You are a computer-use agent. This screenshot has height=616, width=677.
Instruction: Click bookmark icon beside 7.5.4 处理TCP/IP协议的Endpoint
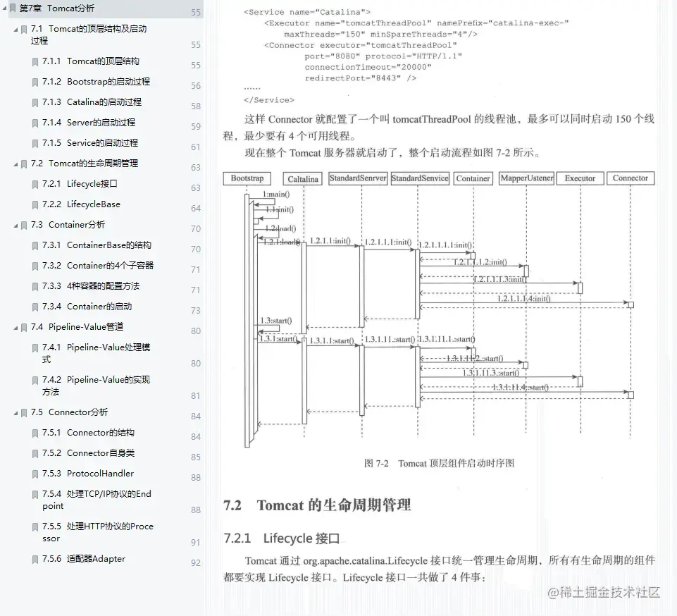35,495
